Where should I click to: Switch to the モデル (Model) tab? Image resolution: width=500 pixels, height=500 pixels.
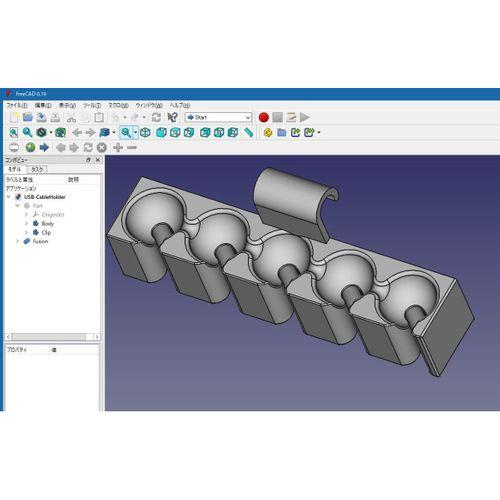pyautogui.click(x=15, y=169)
